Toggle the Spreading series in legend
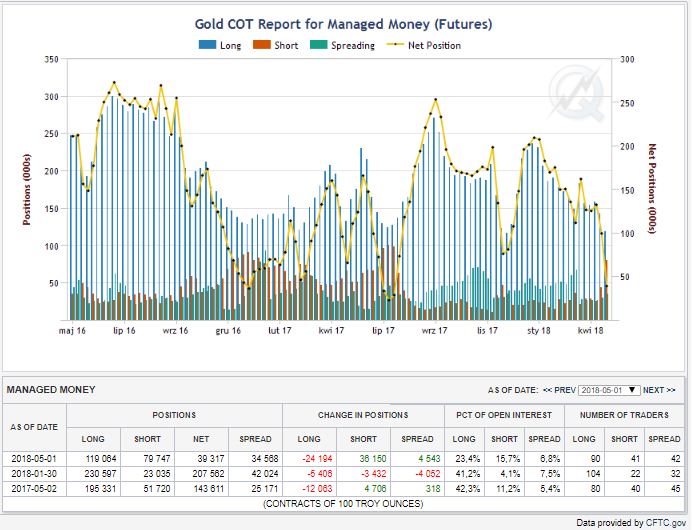The width and height of the screenshot is (692, 530). 342,45
